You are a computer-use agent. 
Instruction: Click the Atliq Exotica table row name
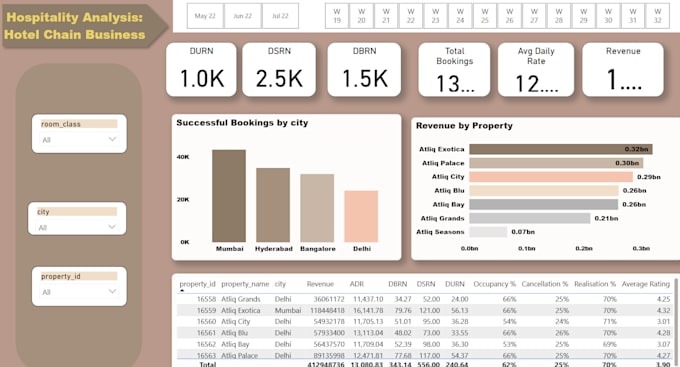tap(241, 311)
